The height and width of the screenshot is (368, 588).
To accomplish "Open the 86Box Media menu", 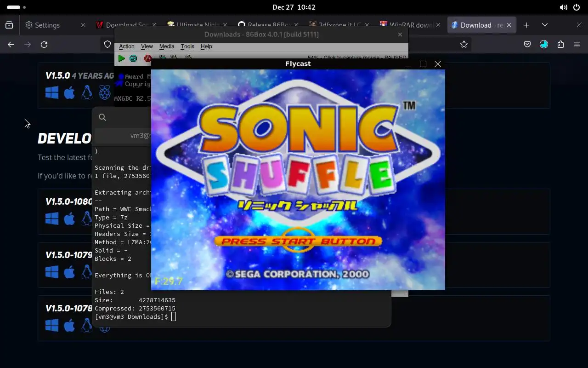I will point(167,46).
